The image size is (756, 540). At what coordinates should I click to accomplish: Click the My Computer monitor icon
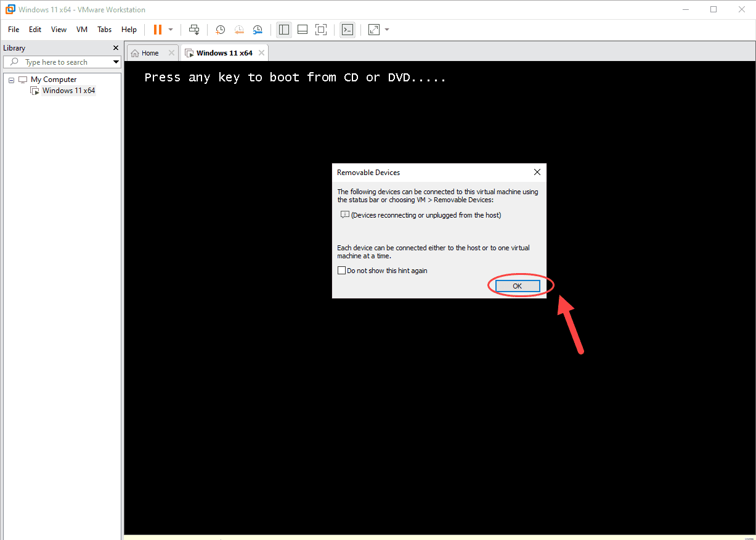coord(23,80)
